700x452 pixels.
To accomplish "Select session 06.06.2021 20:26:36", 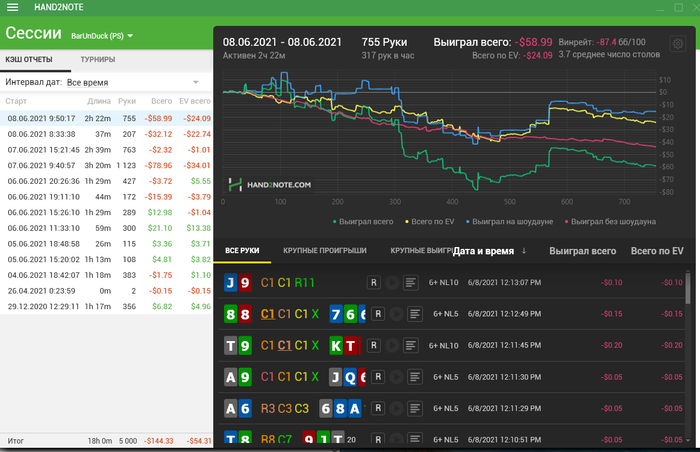I will click(106, 181).
